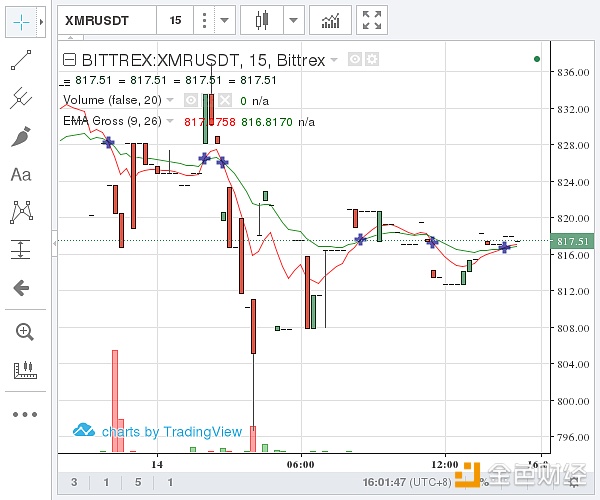
Task: Open the EMA Cross indicator dropdown arrow
Action: pos(170,121)
